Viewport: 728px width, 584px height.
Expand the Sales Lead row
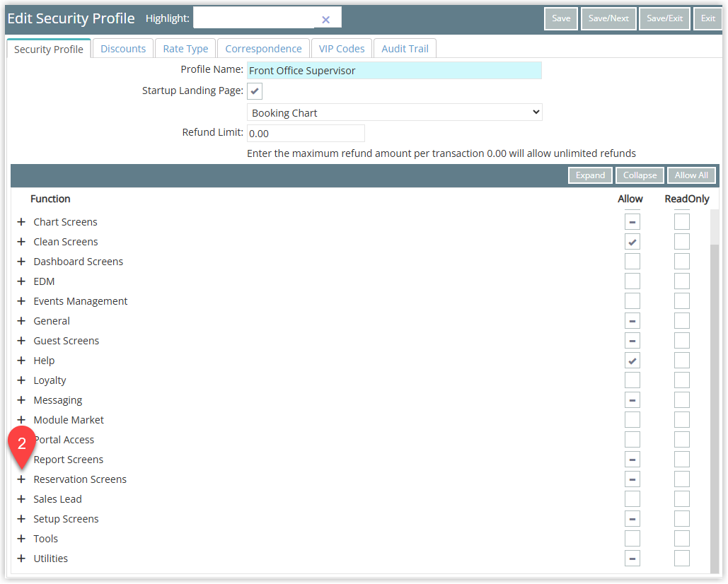[x=21, y=499]
